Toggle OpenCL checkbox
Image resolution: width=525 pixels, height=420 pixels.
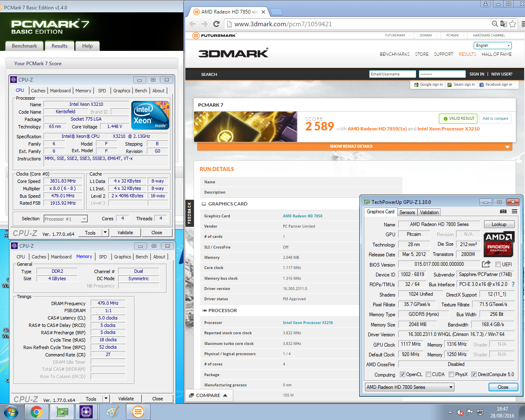click(402, 374)
